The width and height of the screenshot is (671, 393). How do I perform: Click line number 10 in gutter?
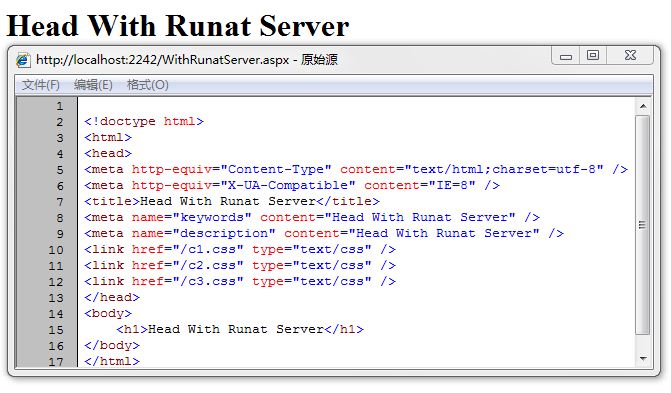tap(56, 250)
